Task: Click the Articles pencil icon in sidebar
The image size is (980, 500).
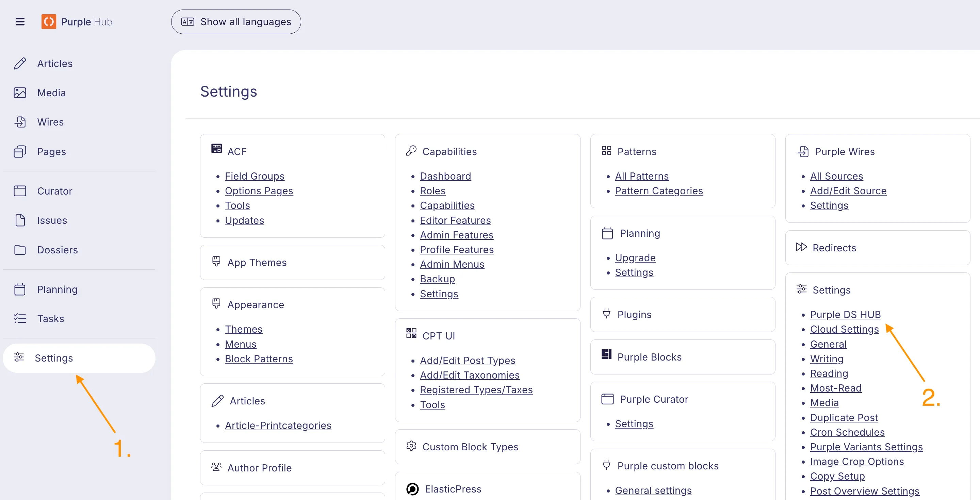Action: click(x=20, y=64)
